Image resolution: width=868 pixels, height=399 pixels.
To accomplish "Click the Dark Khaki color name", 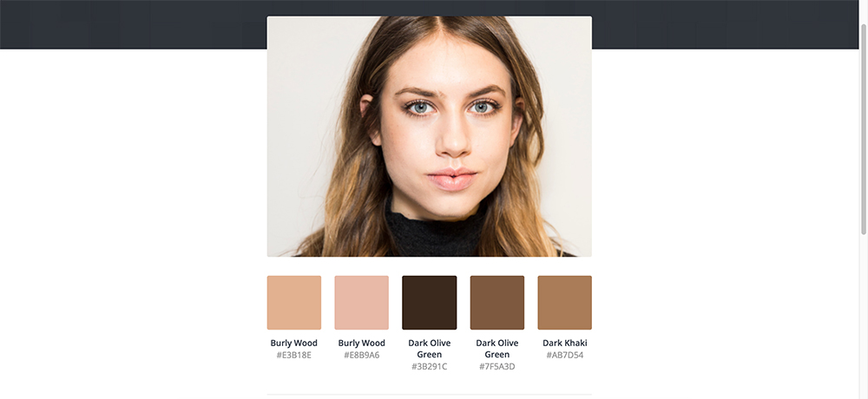I will pyautogui.click(x=565, y=343).
